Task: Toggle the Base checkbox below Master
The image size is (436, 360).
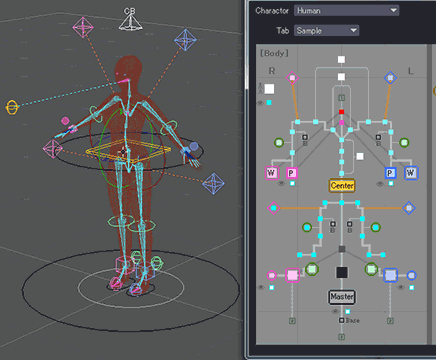Action: tap(341, 320)
